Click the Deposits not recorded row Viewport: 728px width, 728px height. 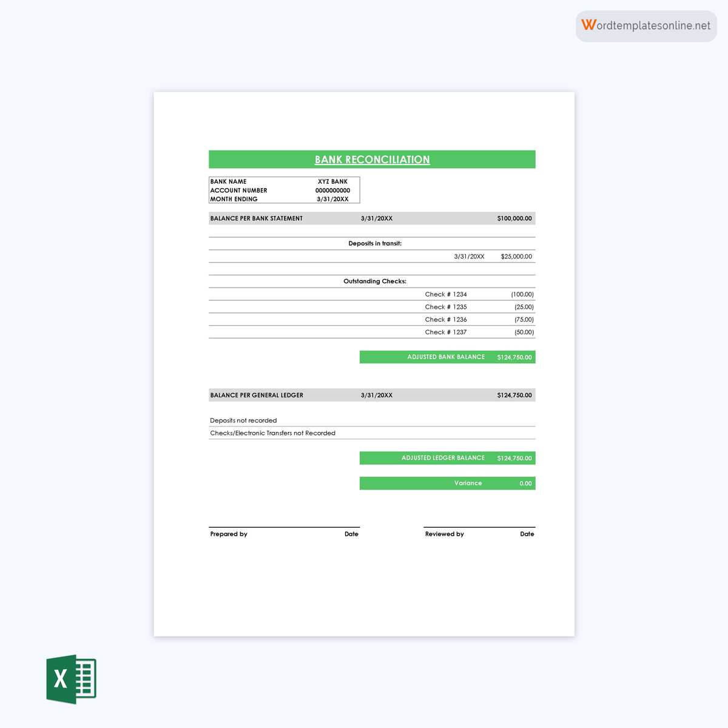[x=372, y=420]
